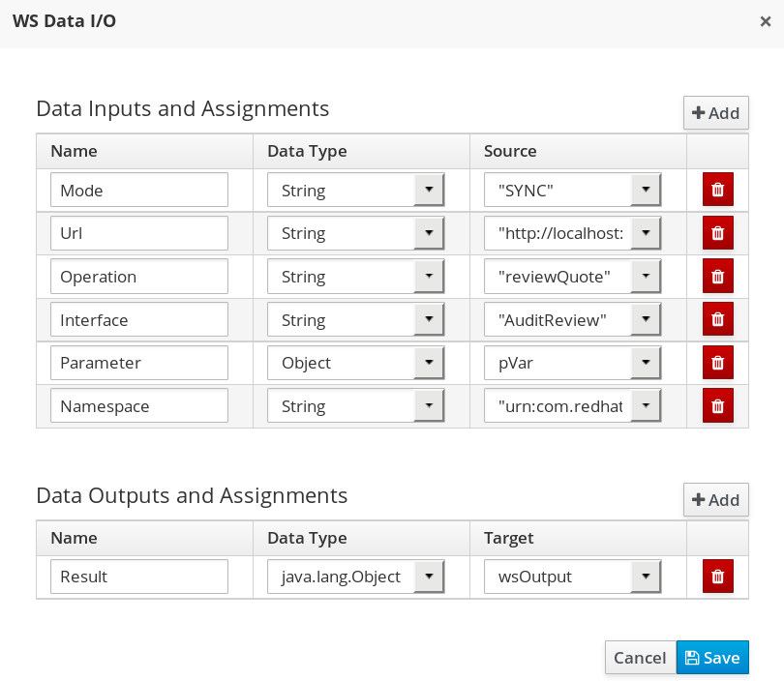Add a new data input row
This screenshot has height=681, width=784.
pyautogui.click(x=715, y=113)
